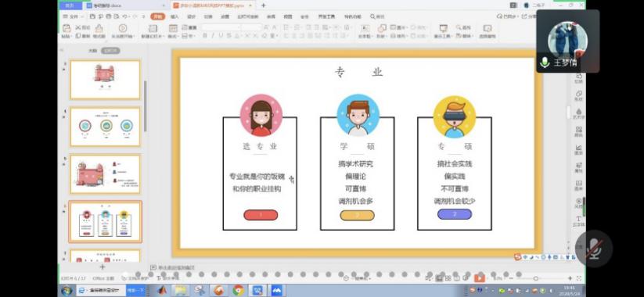The image size is (644, 297).
Task: Click the New Slide (新建幻灯片) icon
Action: pos(153,28)
